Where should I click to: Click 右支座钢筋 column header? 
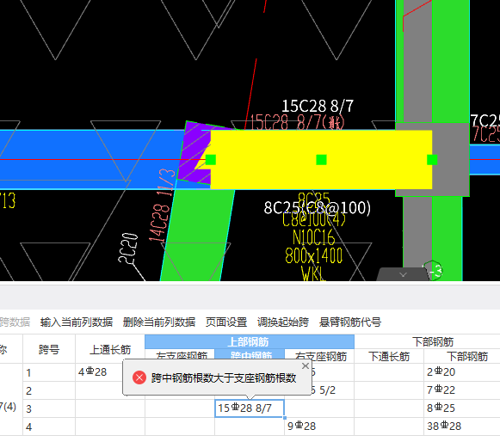point(319,356)
